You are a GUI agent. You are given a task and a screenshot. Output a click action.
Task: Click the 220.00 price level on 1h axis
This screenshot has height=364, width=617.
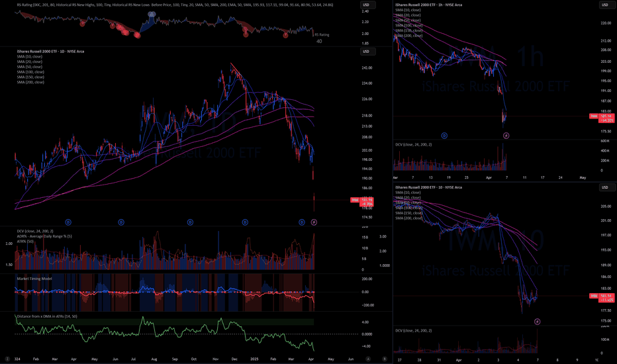coord(606,23)
